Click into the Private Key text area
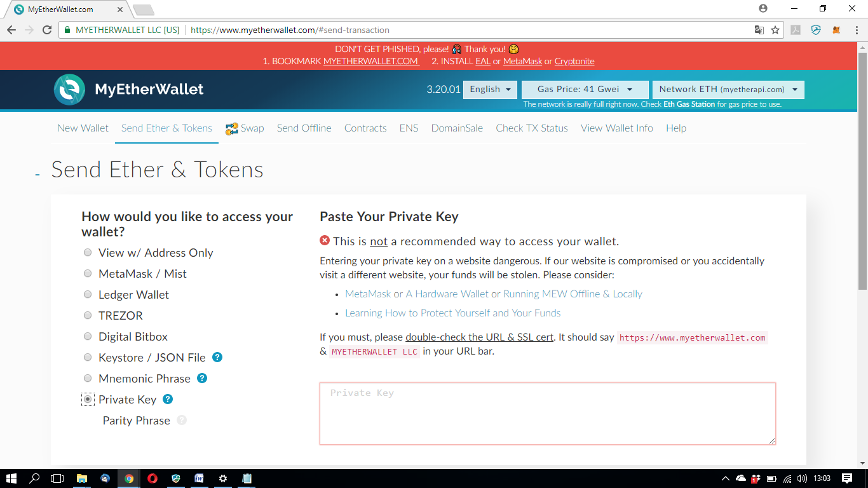Screen dimensions: 868x488 coord(548,414)
